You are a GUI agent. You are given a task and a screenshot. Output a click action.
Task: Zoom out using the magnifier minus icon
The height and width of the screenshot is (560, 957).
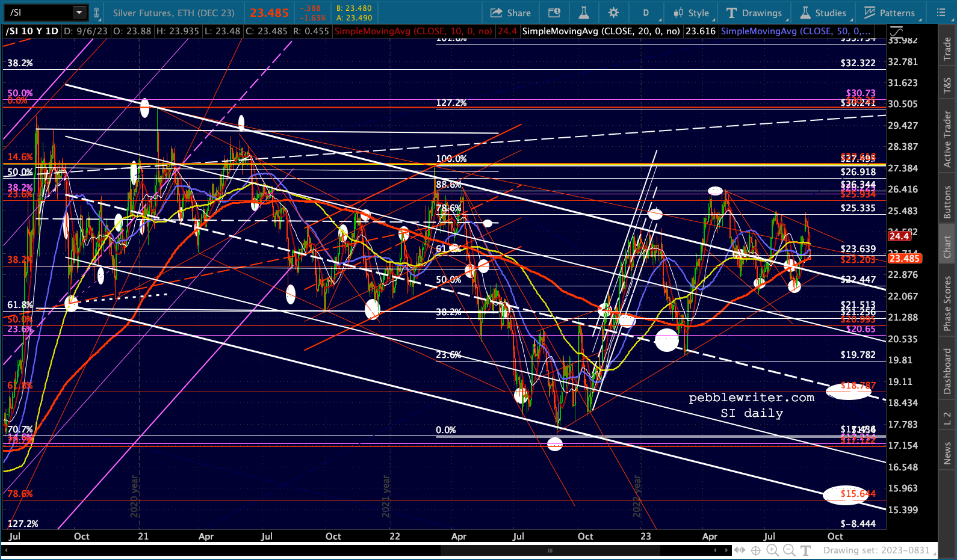coord(789,550)
